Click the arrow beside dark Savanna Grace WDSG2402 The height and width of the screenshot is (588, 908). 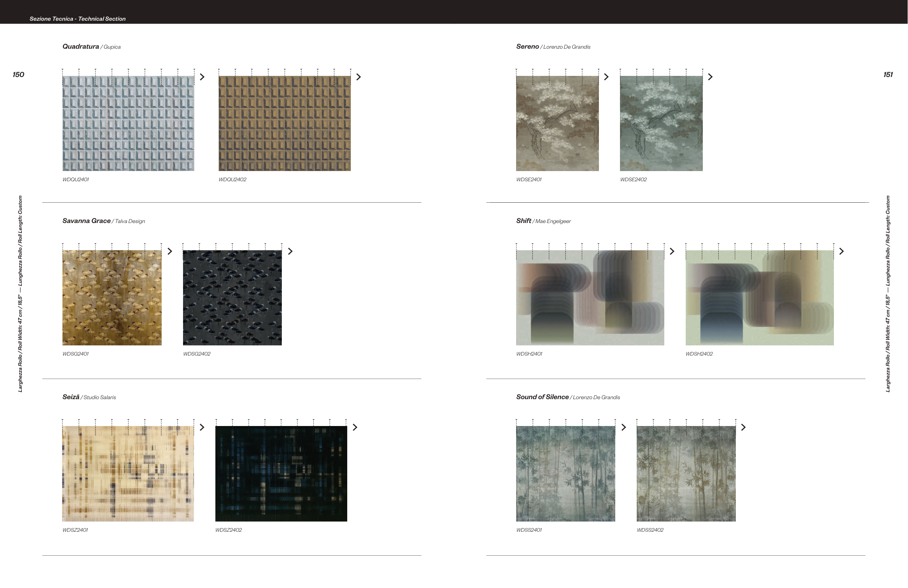(x=290, y=251)
